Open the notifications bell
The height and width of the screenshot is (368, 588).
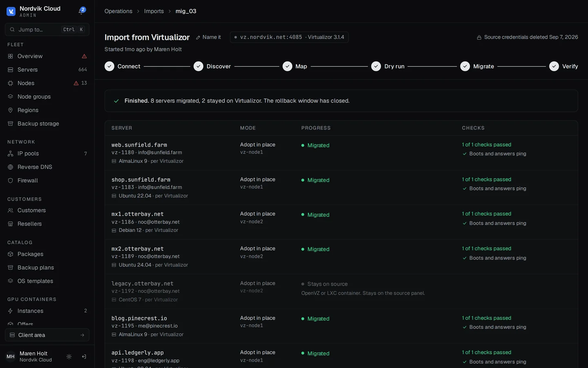(81, 11)
